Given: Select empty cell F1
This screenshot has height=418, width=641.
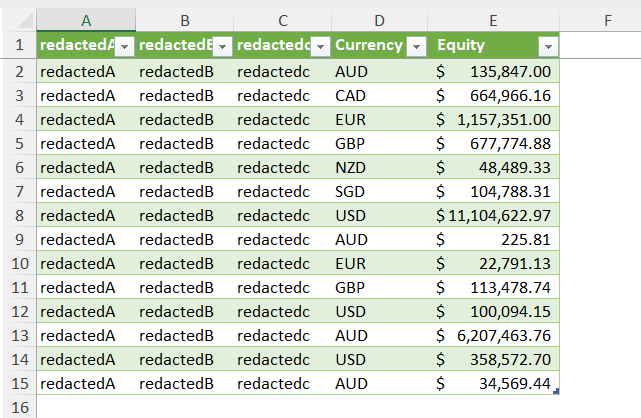Looking at the screenshot, I should tap(607, 46).
